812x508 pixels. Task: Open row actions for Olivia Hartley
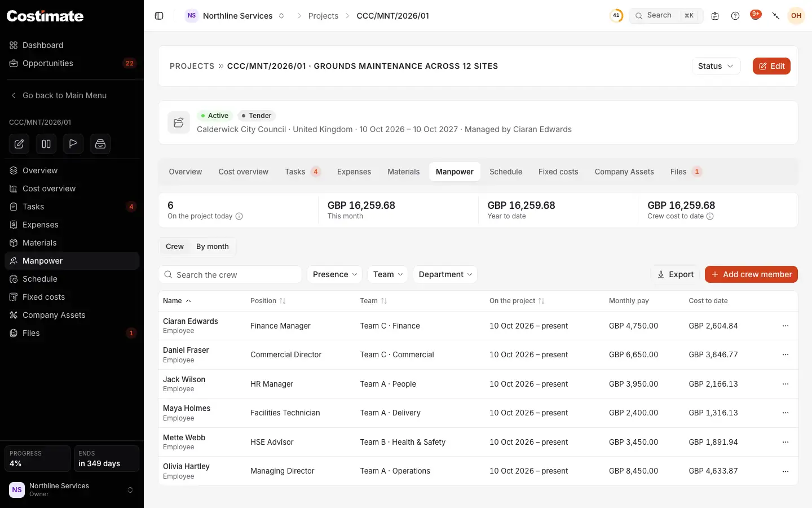[x=785, y=471]
